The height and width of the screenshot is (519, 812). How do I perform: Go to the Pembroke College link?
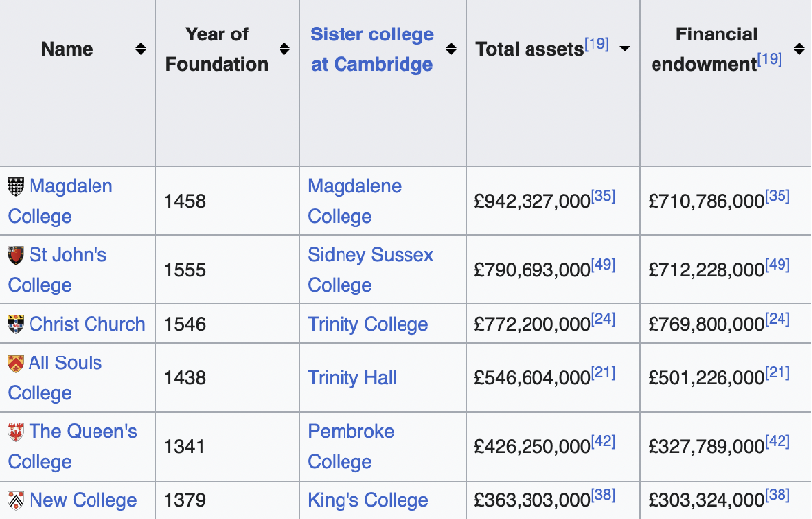coord(350,446)
